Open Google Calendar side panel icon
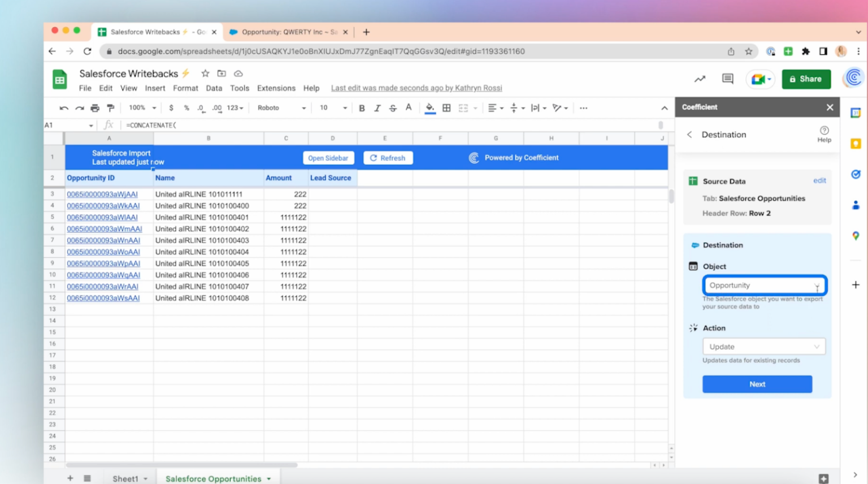 [856, 113]
